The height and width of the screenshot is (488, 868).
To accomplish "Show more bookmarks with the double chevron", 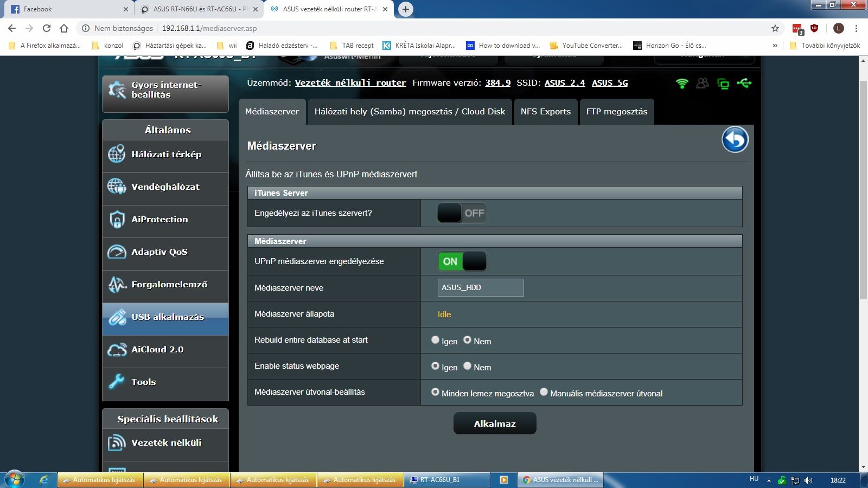I will coord(775,46).
